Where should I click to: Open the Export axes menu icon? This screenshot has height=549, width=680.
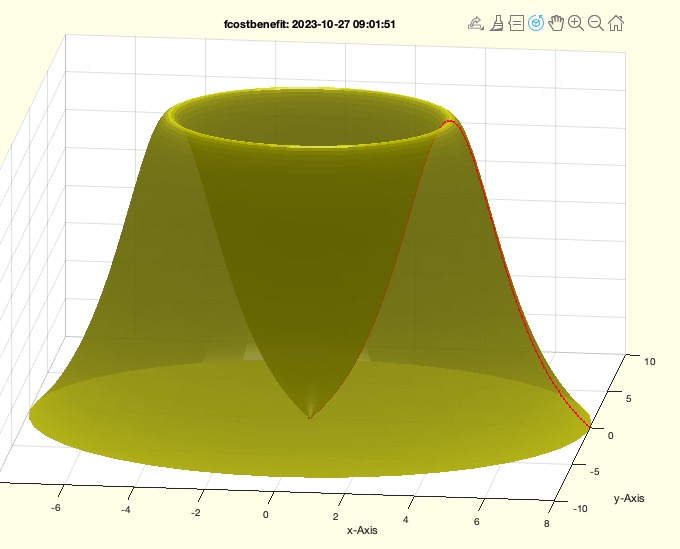point(476,22)
